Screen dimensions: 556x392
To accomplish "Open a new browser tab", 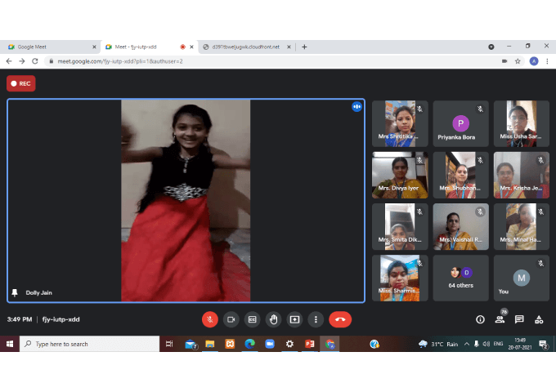I will click(304, 47).
